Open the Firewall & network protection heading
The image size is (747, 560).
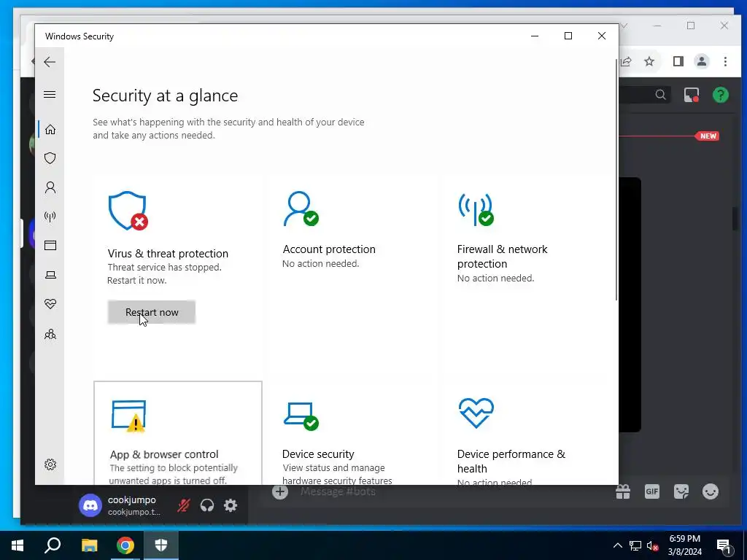point(502,256)
